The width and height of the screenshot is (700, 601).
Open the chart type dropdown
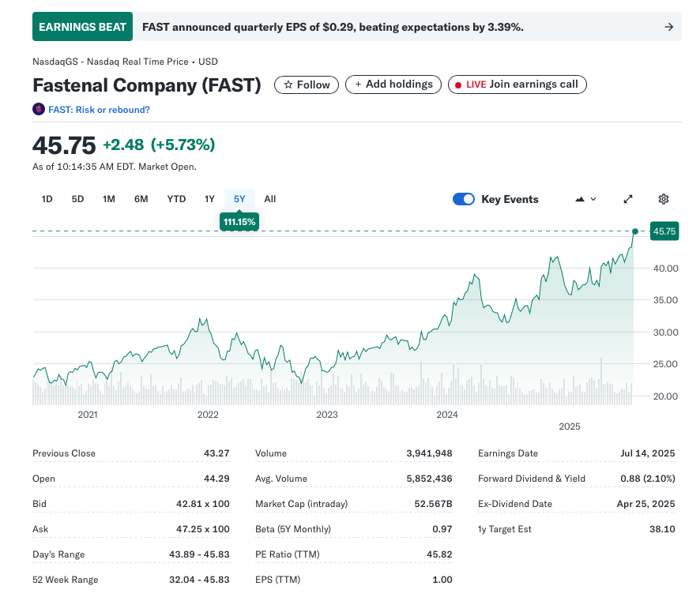tap(585, 199)
